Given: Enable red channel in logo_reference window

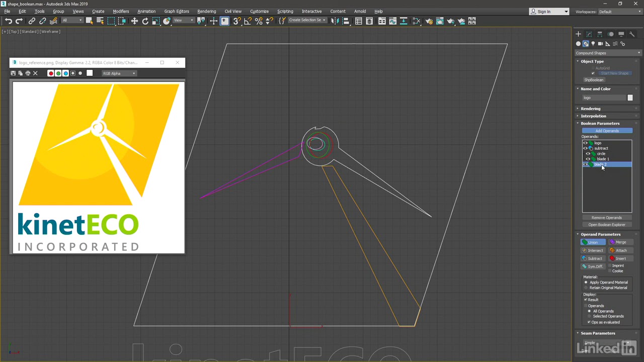Looking at the screenshot, I should pyautogui.click(x=50, y=73).
